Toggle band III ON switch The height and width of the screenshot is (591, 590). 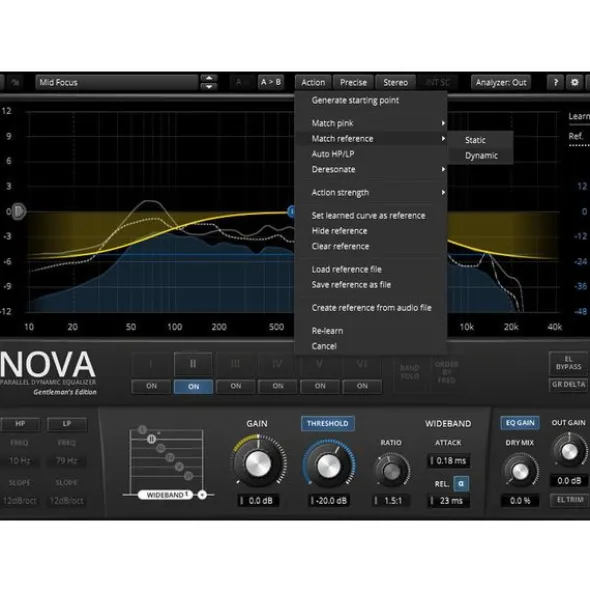tap(236, 386)
